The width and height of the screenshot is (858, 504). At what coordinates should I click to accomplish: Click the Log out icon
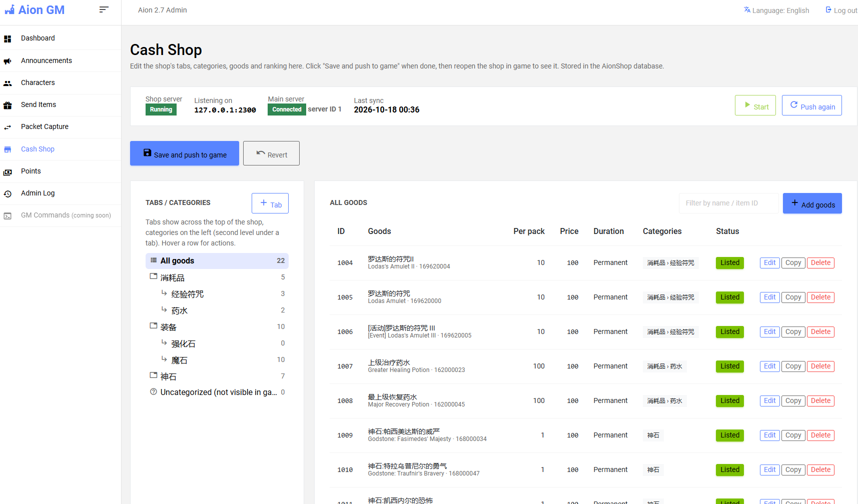click(x=828, y=10)
